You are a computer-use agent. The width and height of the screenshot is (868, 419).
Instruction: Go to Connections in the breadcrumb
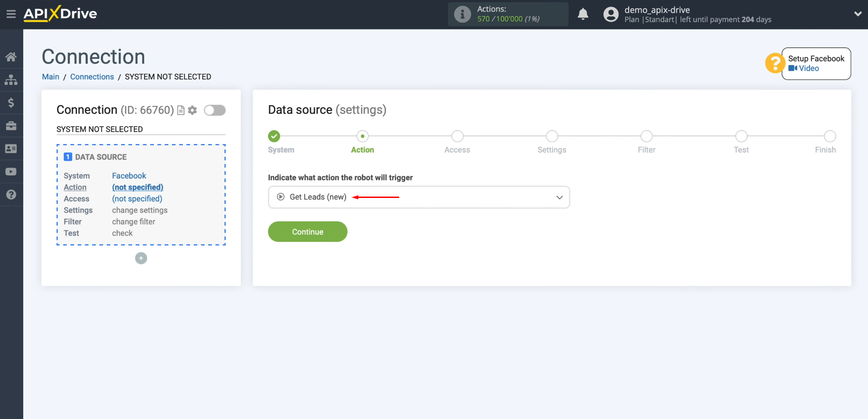(92, 77)
